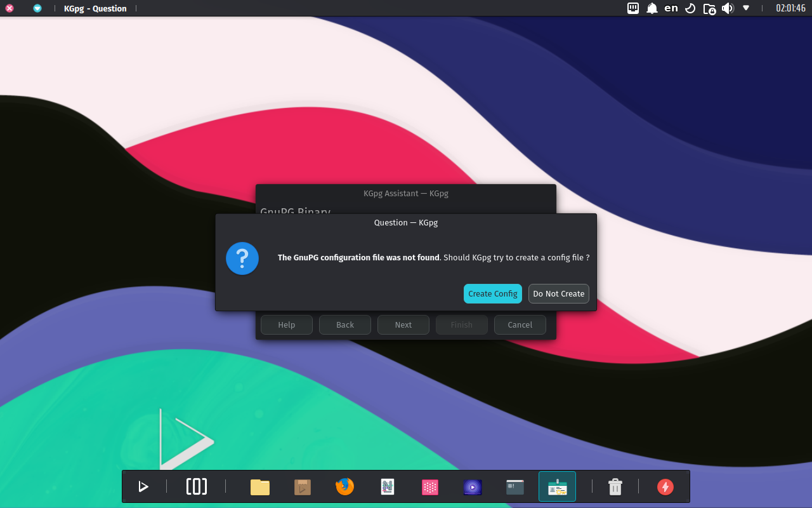This screenshot has width=812, height=508.
Task: Open notifications via the bell tray icon
Action: tap(652, 8)
